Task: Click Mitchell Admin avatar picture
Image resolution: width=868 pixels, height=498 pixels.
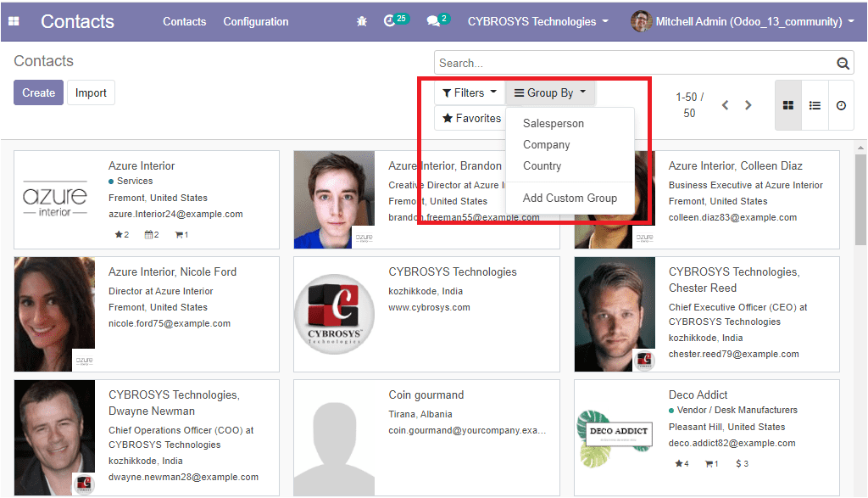Action: (641, 21)
